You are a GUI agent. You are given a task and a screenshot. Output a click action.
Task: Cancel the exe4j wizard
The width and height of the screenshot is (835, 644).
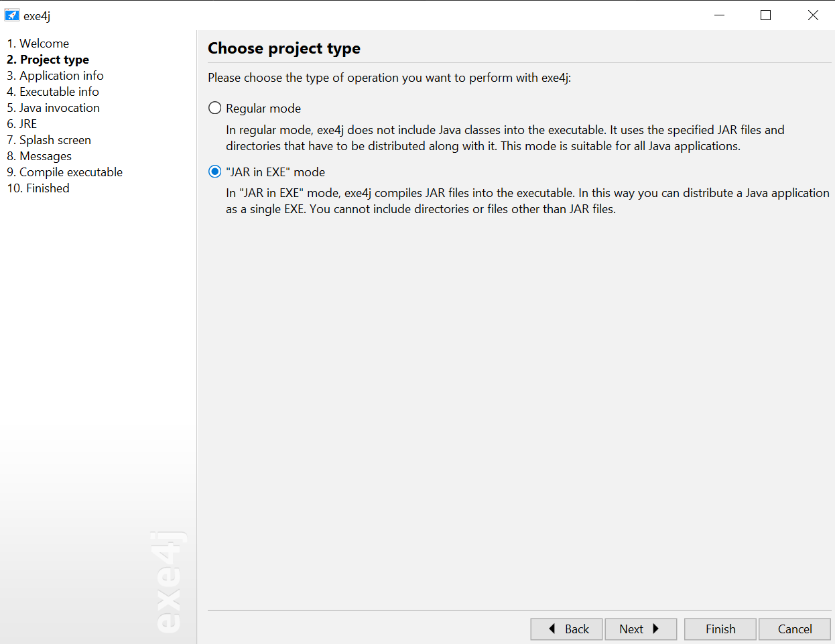pyautogui.click(x=795, y=629)
